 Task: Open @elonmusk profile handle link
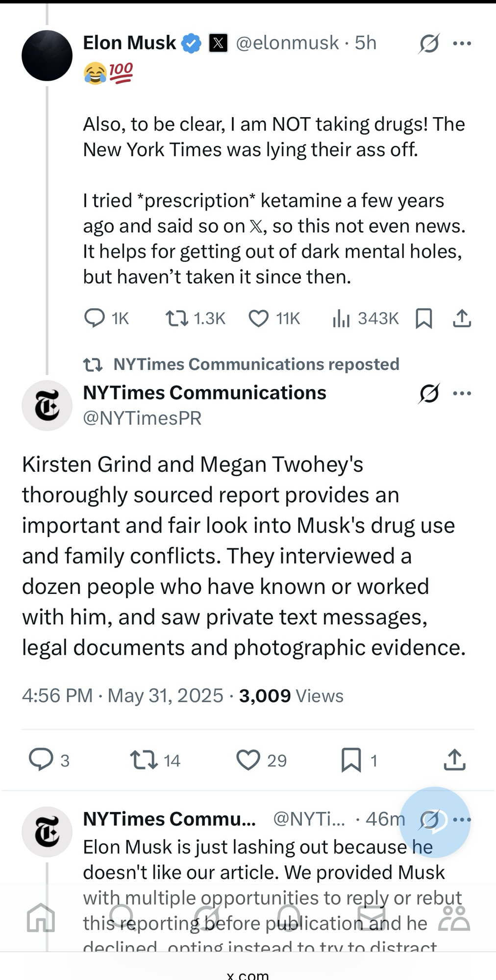point(287,43)
